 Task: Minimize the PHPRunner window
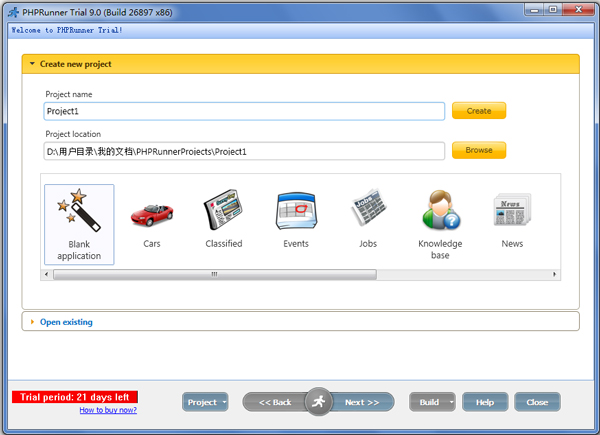click(534, 10)
